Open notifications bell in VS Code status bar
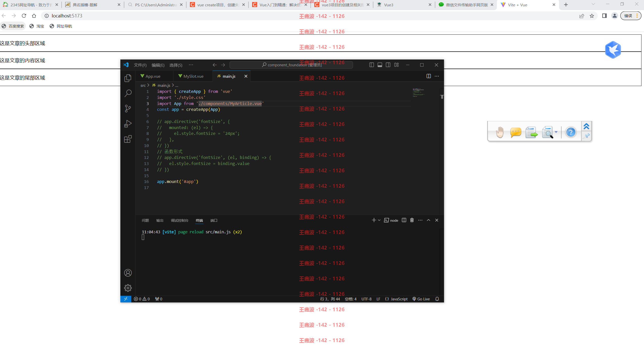644x350 pixels. pos(437,299)
